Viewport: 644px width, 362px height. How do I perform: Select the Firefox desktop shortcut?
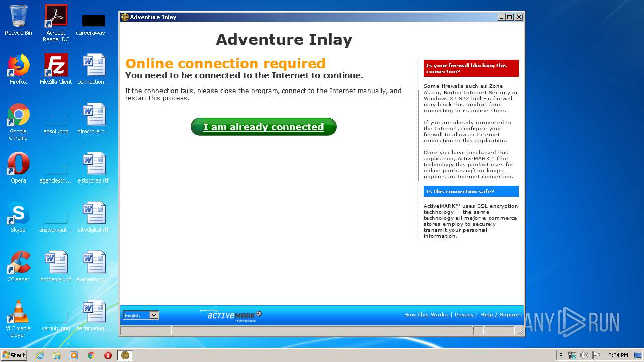coord(18,69)
